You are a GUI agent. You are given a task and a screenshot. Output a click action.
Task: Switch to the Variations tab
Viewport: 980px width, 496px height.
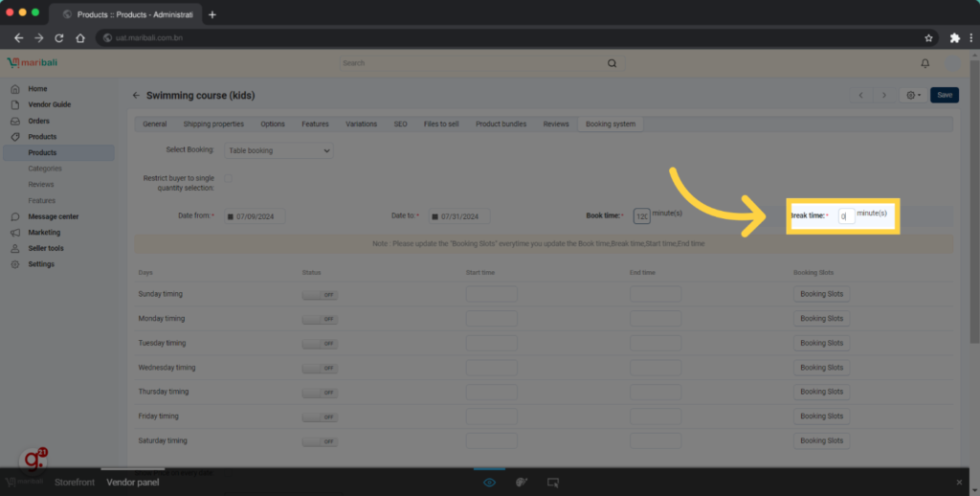coord(361,124)
